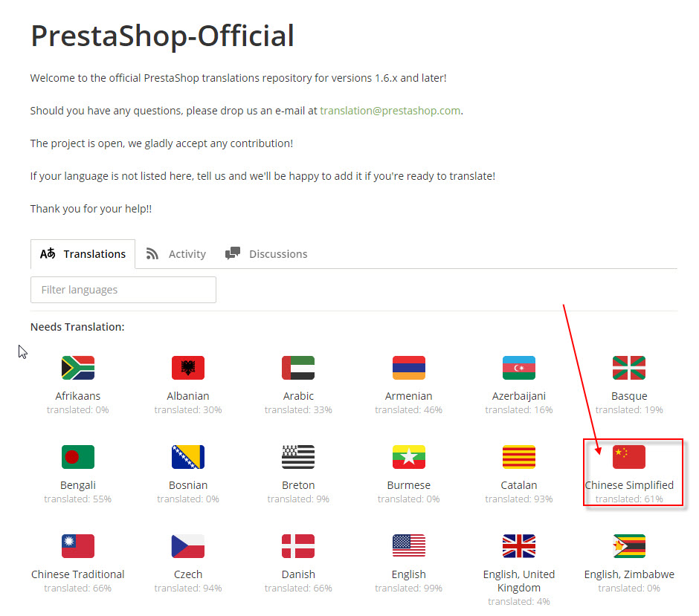Choose the Danish flag icon
The width and height of the screenshot is (699, 616).
pyautogui.click(x=298, y=545)
